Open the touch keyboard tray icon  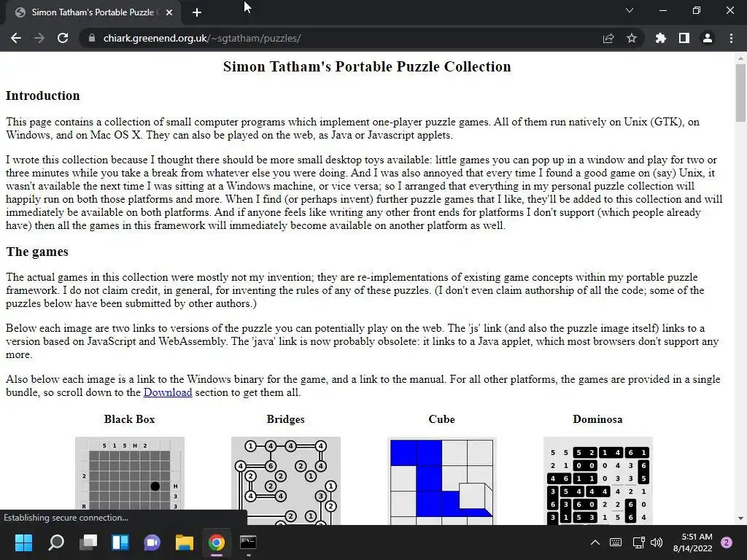point(616,542)
